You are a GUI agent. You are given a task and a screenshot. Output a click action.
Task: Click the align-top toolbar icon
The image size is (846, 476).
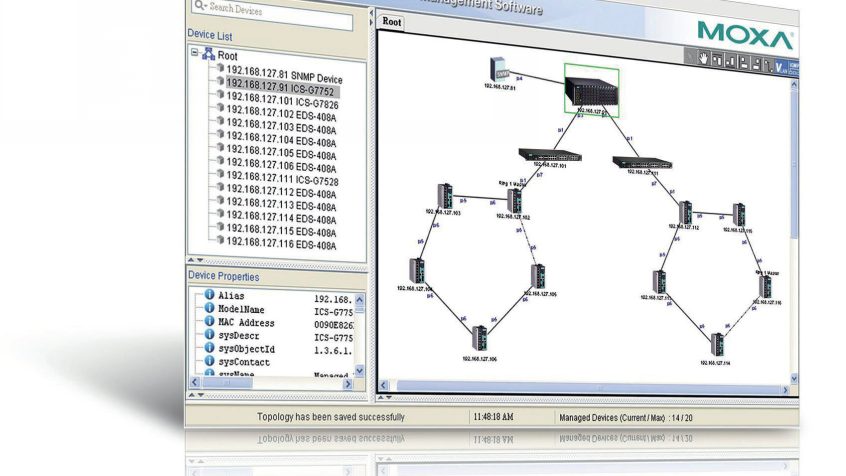click(717, 60)
